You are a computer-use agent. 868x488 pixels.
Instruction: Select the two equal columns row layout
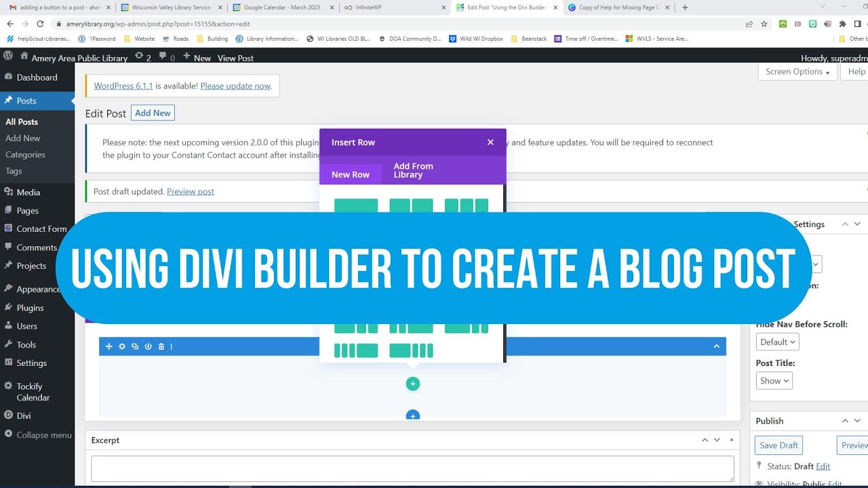click(411, 205)
